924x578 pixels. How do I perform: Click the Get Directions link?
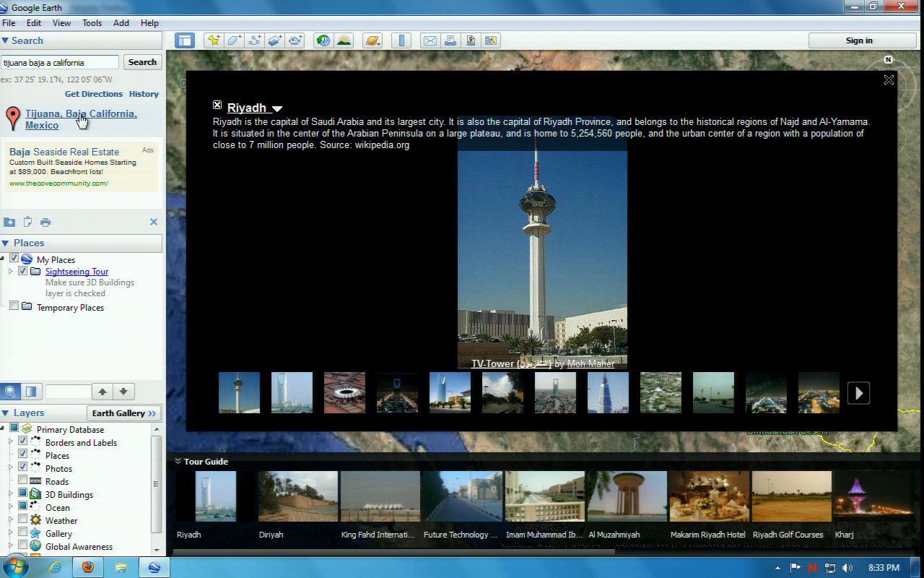coord(94,94)
